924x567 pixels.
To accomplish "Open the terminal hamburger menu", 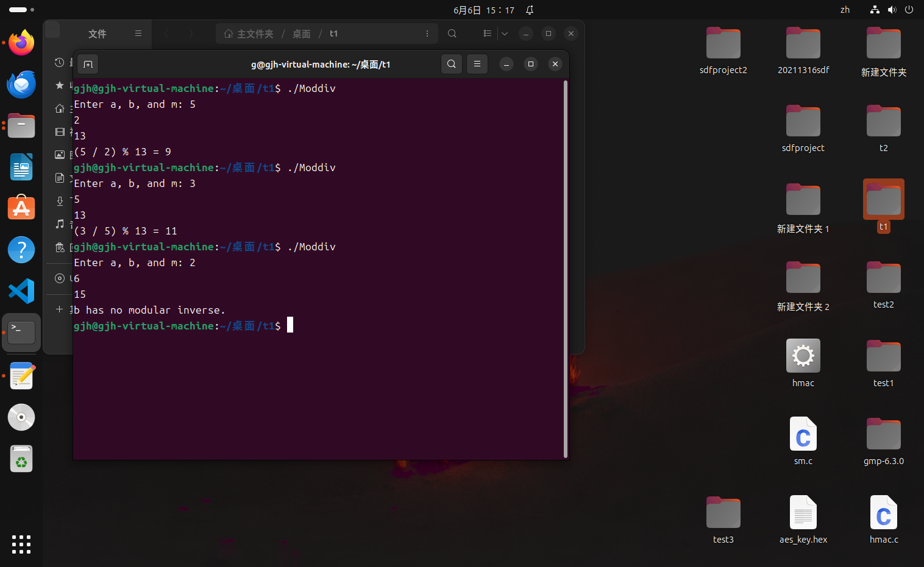I will click(477, 64).
